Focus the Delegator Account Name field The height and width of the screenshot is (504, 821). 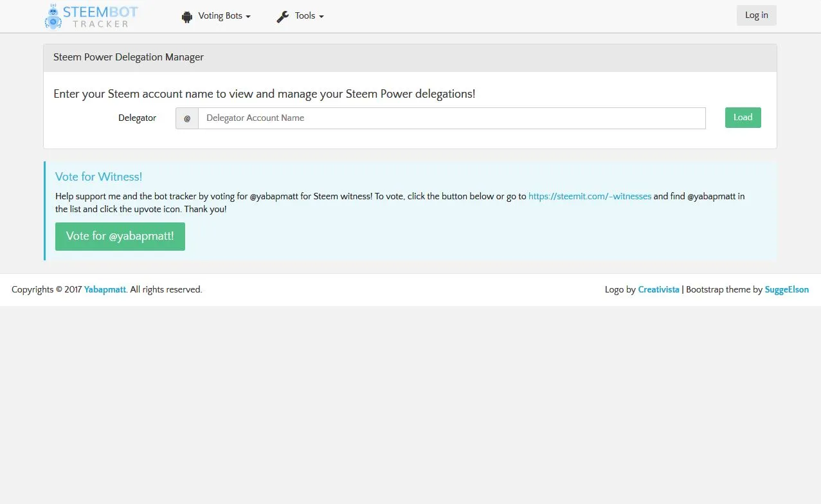click(451, 118)
